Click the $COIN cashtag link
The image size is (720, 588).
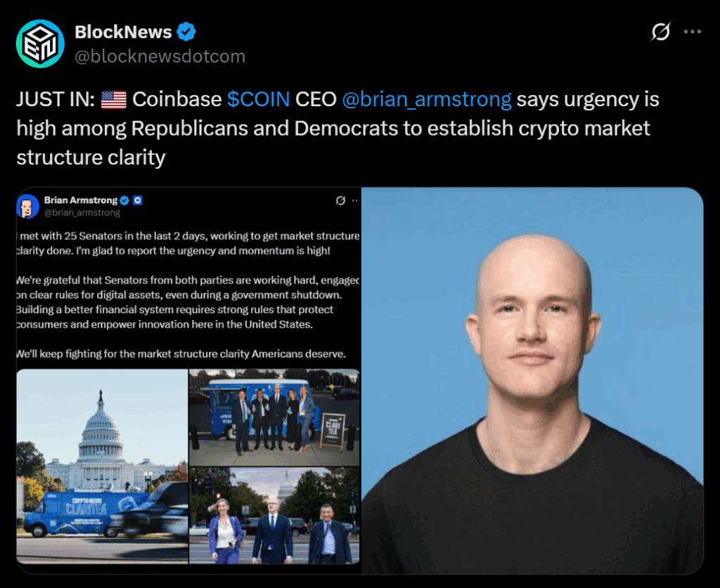(259, 99)
